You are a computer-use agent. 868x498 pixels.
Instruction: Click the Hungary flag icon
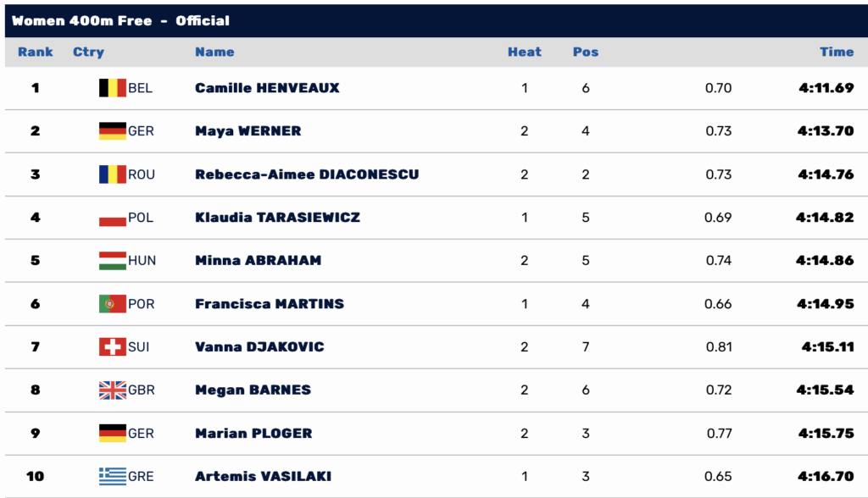click(x=112, y=261)
